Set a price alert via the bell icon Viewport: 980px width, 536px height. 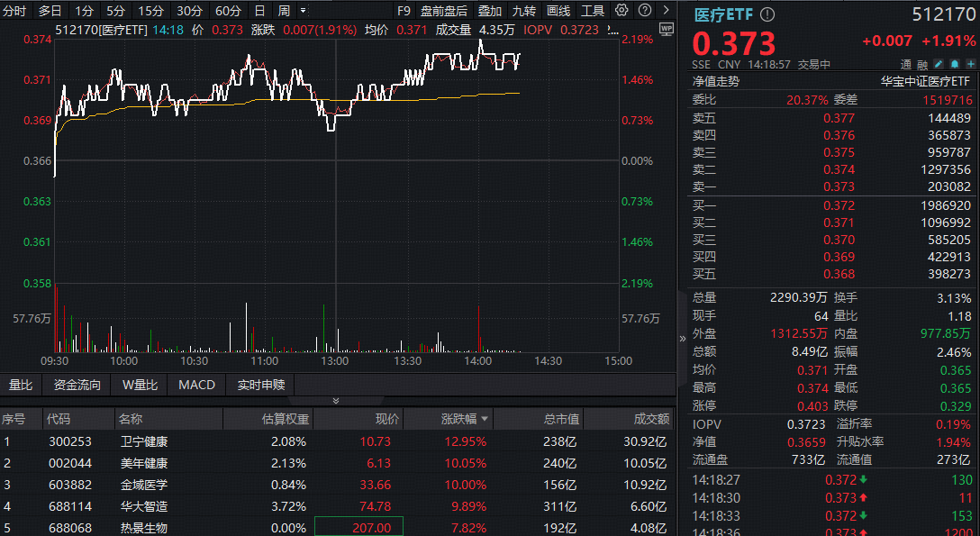(x=954, y=64)
